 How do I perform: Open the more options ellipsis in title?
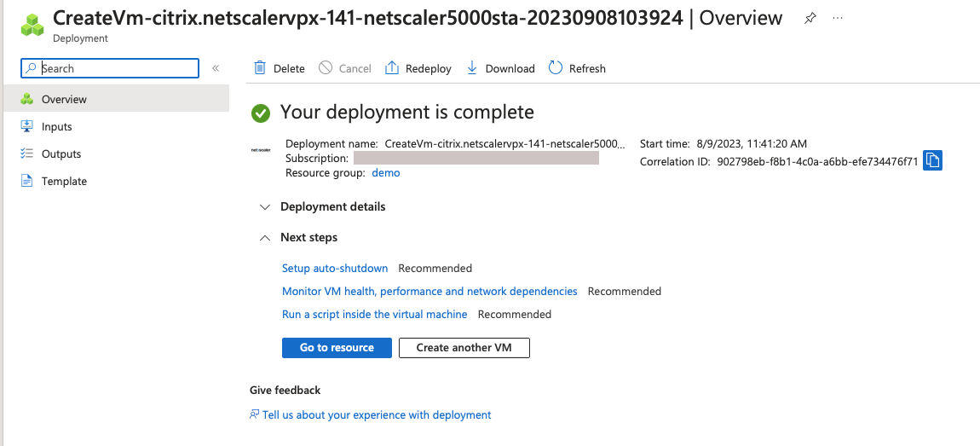click(x=838, y=18)
